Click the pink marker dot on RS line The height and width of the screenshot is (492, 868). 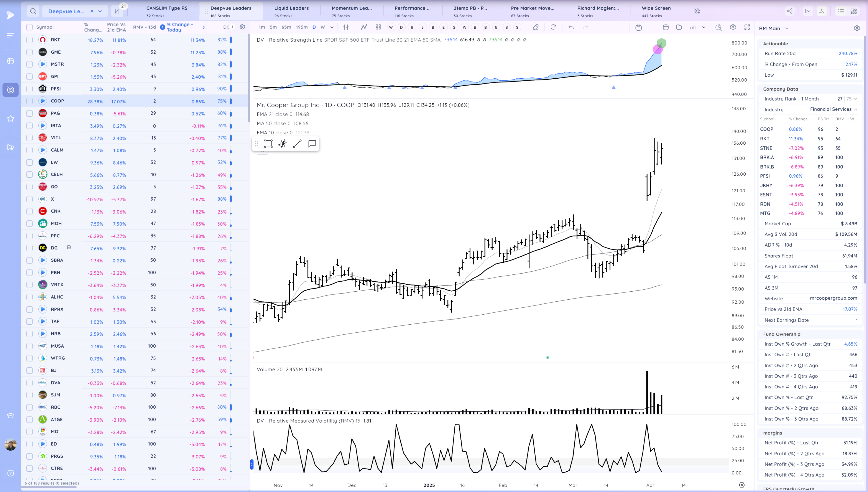(658, 50)
